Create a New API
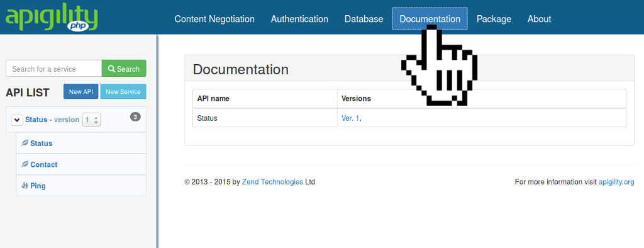This screenshot has height=248, width=644. (x=81, y=92)
